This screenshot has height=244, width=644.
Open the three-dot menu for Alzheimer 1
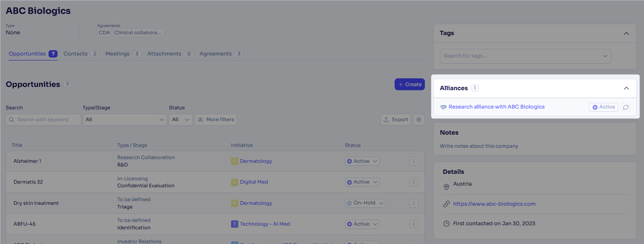(414, 161)
